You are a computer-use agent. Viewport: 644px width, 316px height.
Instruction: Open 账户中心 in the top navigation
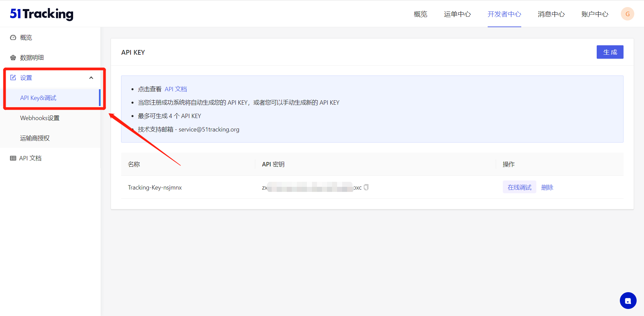coord(595,14)
